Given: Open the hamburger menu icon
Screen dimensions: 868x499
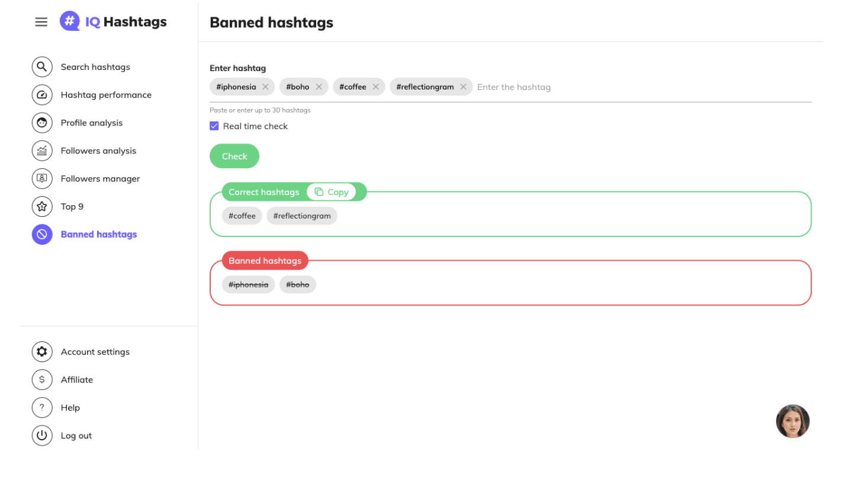Looking at the screenshot, I should click(41, 22).
